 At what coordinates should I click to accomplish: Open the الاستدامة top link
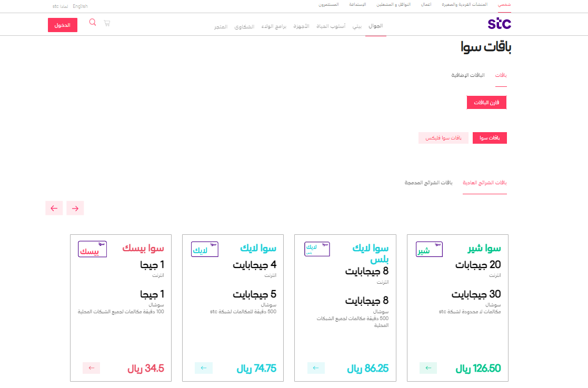[357, 5]
